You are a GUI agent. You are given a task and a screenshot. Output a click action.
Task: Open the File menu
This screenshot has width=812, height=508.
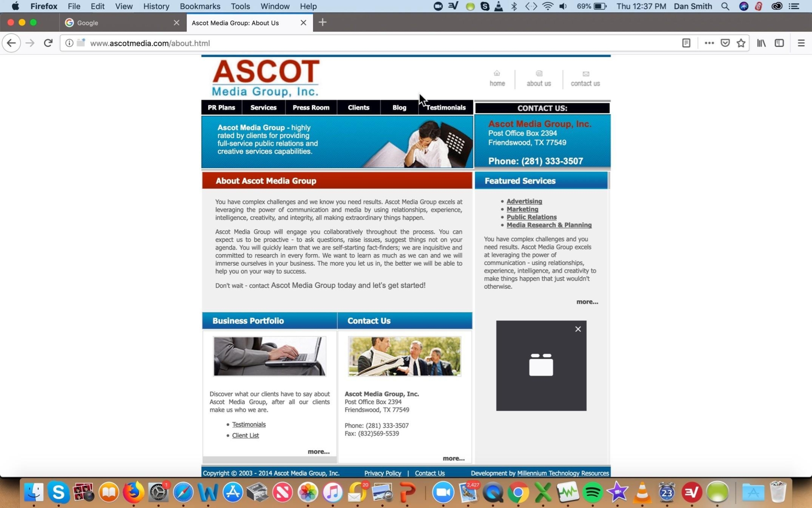tap(74, 6)
